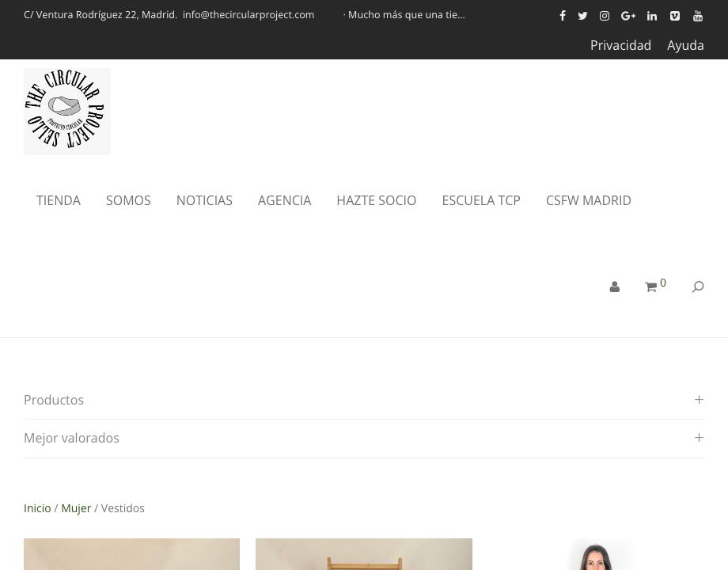Open the LinkedIn social icon
This screenshot has height=570, width=728.
pyautogui.click(x=652, y=16)
